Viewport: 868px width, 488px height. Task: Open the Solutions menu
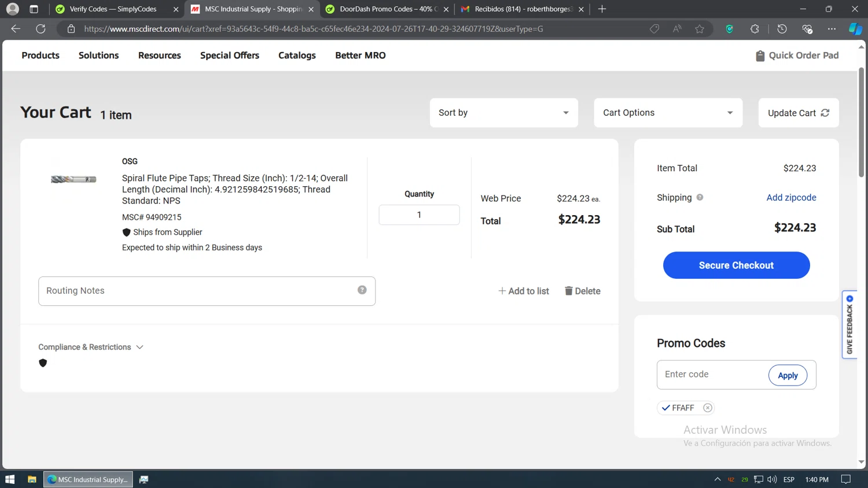coord(98,56)
